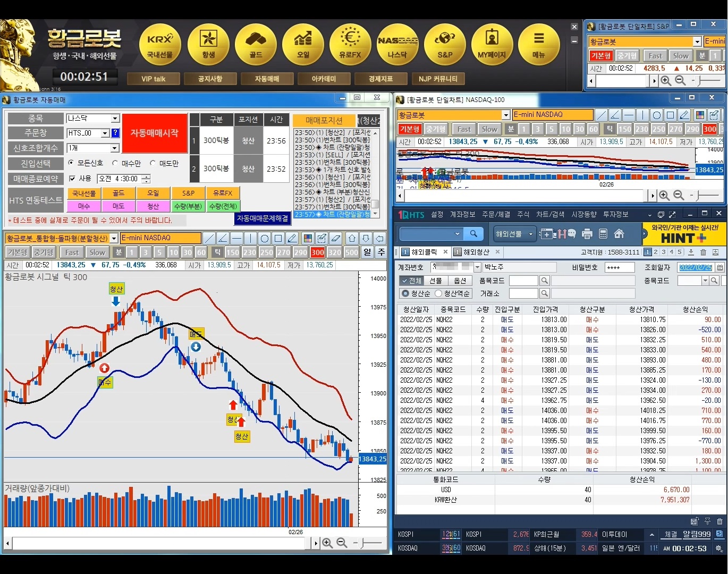Viewport: 728px width, 574px height.
Task: Click the 수량(전체) test button
Action: tap(223, 206)
